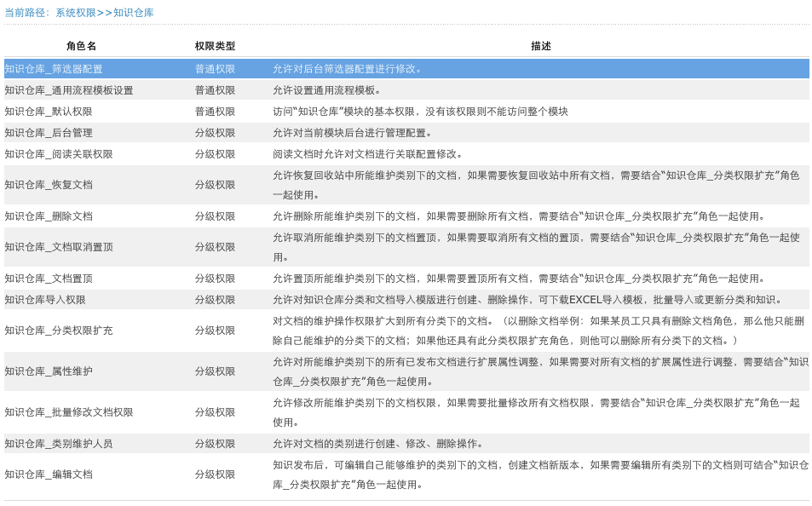This screenshot has height=506, width=812.
Task: Select the 知识仓库_筛选器配置 role row
Action: tap(406, 69)
